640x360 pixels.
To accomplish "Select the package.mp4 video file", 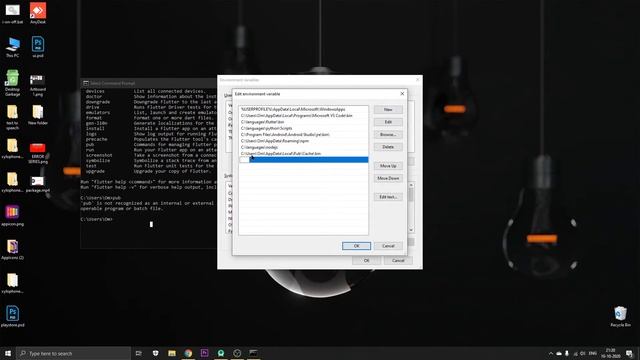I will pos(38,184).
